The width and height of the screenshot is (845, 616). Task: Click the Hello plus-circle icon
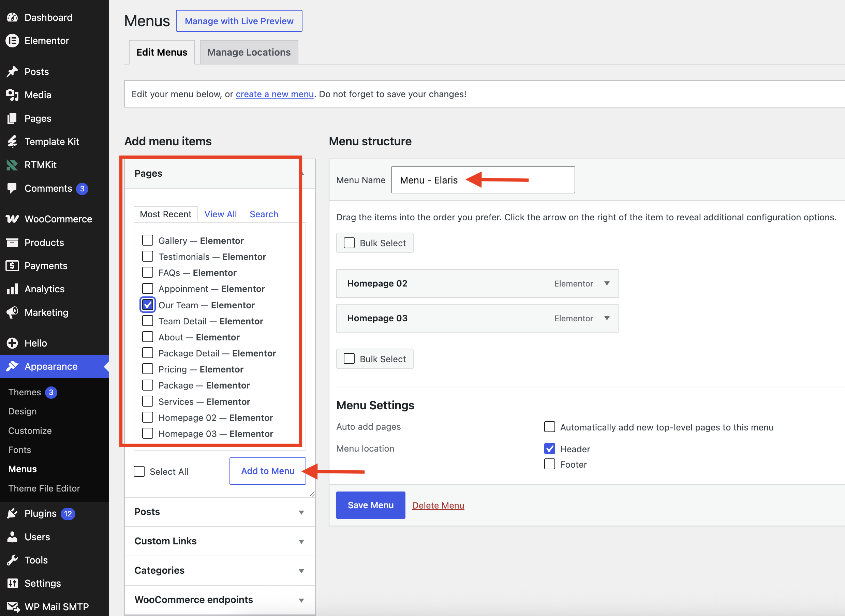[x=12, y=343]
